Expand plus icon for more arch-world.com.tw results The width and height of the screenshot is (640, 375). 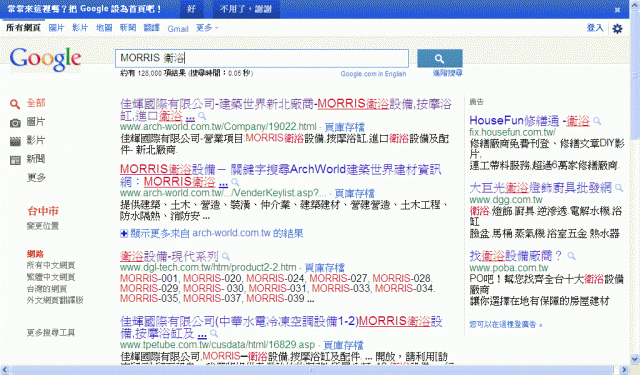click(124, 234)
